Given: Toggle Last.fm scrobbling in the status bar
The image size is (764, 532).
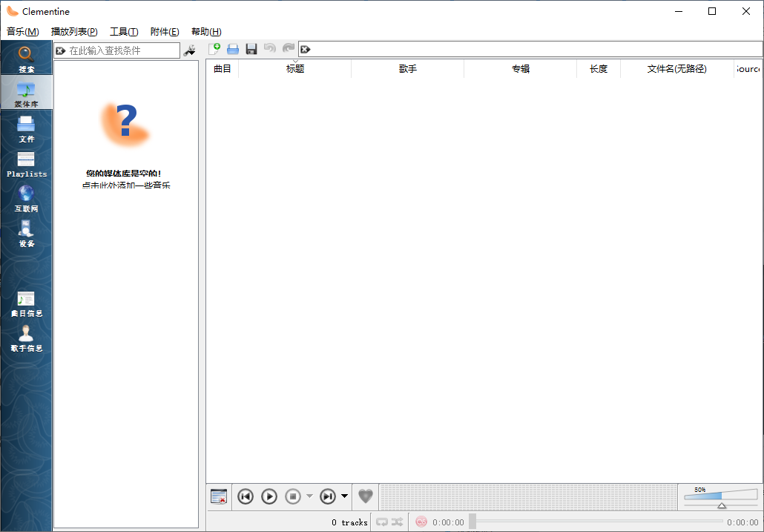Looking at the screenshot, I should pyautogui.click(x=421, y=522).
